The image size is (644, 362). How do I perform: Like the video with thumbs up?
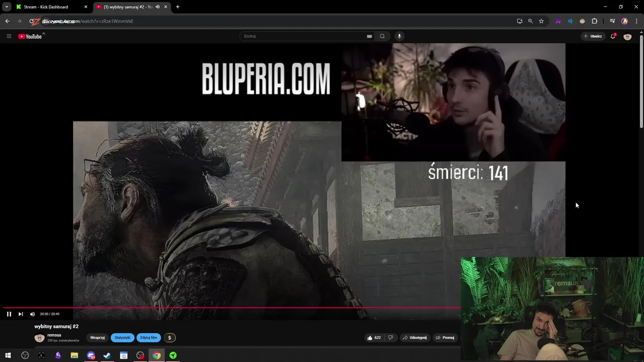coord(374,338)
